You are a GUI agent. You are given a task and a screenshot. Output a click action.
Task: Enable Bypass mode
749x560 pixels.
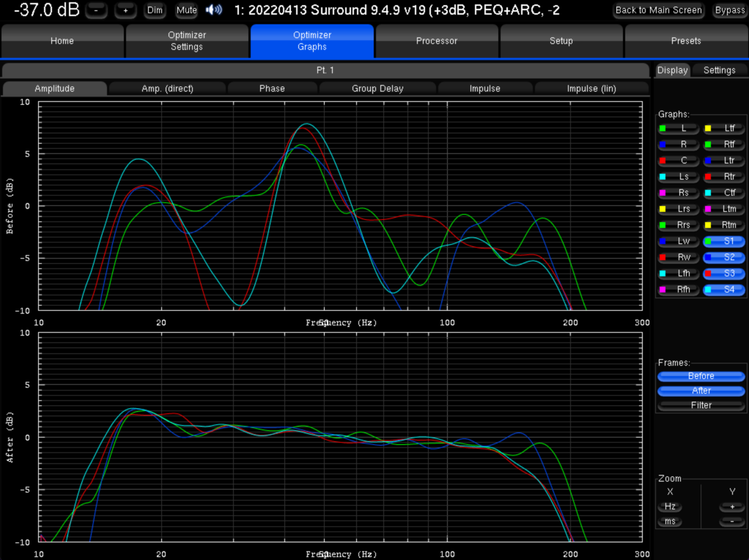coord(729,10)
